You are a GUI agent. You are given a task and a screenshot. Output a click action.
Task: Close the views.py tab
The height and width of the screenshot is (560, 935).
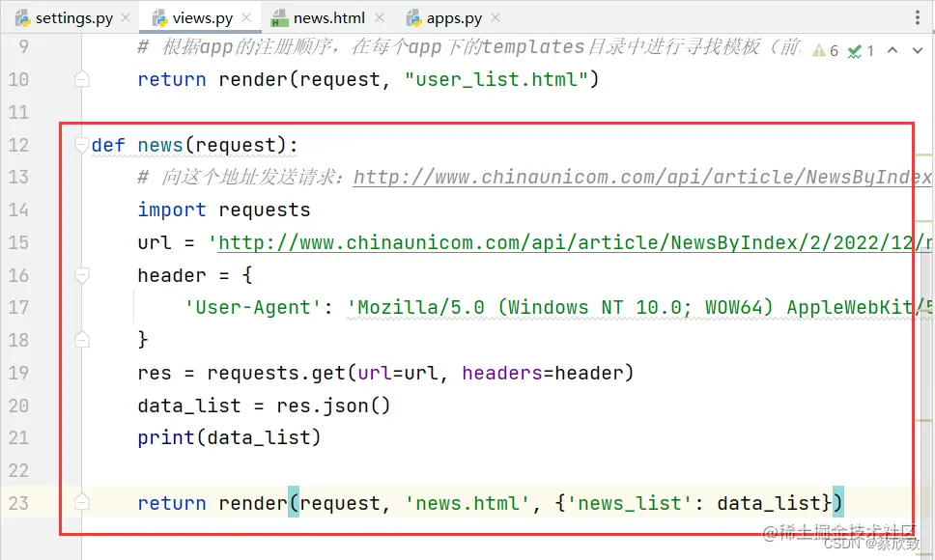(246, 18)
